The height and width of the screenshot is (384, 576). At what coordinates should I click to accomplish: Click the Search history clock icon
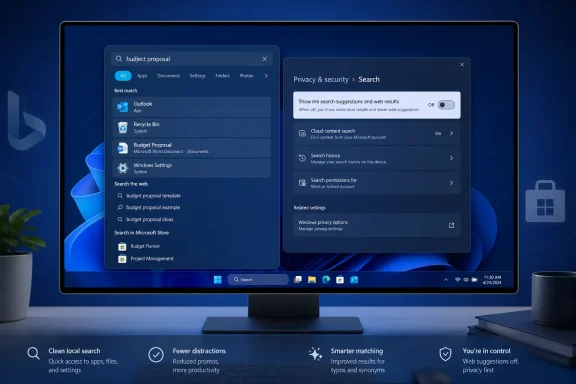pyautogui.click(x=302, y=158)
